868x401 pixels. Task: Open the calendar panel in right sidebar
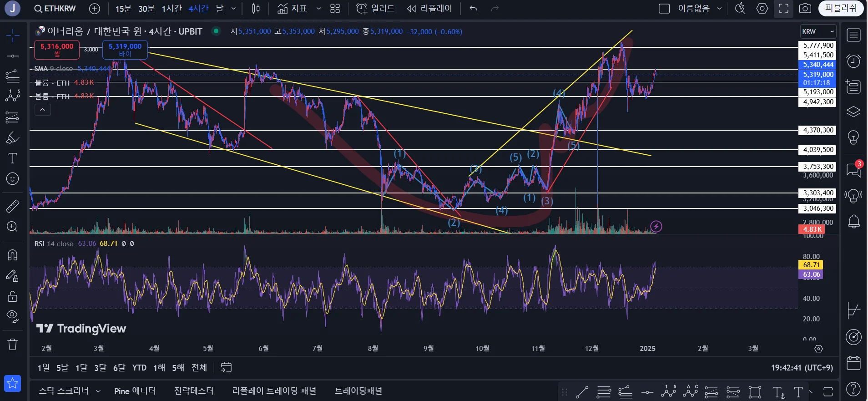(x=853, y=363)
